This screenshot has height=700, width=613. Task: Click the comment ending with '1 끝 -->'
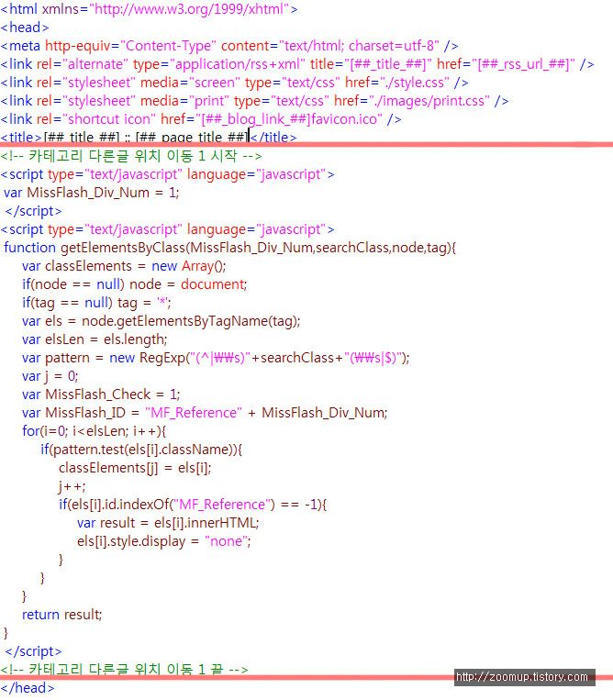click(x=125, y=669)
